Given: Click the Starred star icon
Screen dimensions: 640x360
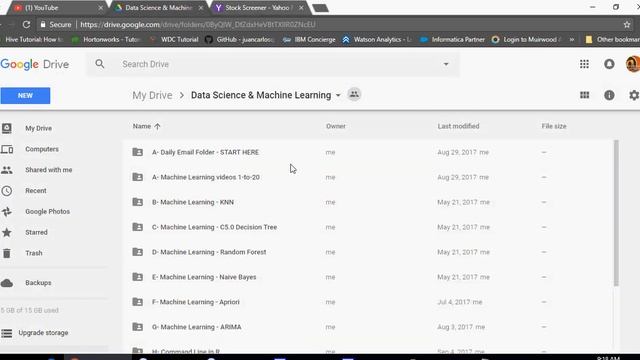Looking at the screenshot, I should [7, 232].
